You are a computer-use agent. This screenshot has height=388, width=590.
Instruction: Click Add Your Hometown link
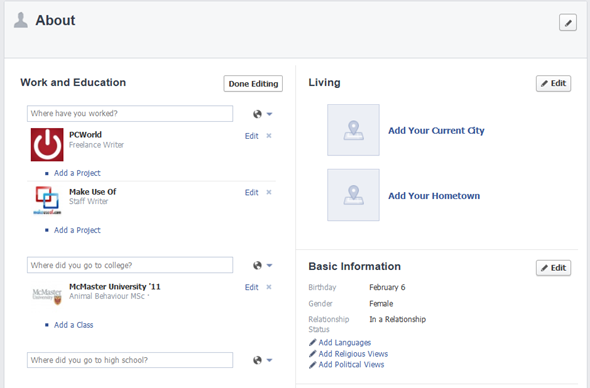tap(434, 196)
